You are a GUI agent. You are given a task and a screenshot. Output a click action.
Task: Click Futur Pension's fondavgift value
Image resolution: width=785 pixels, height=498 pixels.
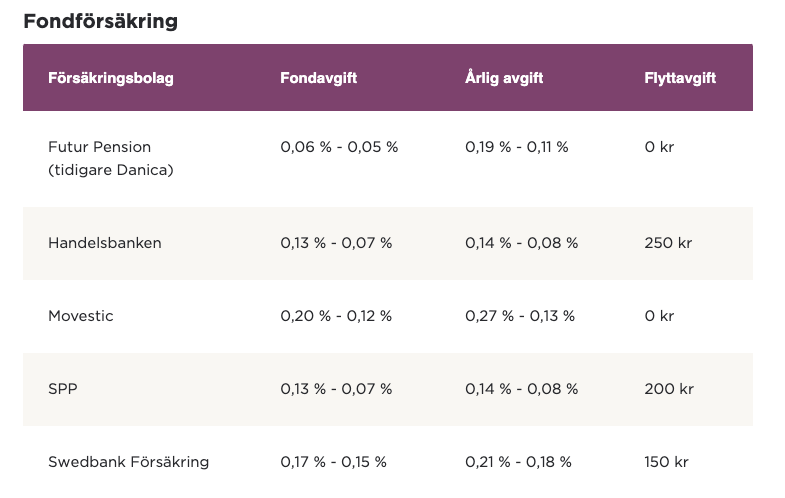339,147
